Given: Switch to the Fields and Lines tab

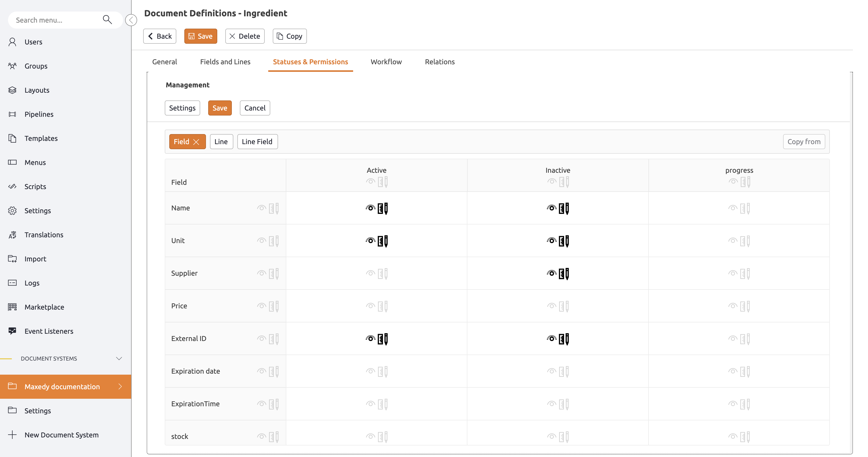Looking at the screenshot, I should pyautogui.click(x=225, y=62).
